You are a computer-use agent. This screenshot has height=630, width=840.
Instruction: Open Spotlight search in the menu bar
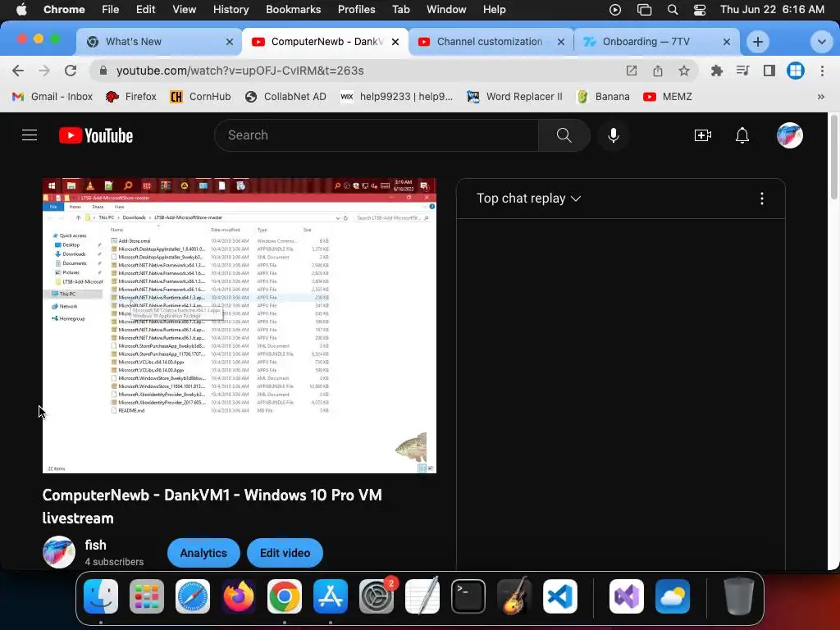[673, 10]
